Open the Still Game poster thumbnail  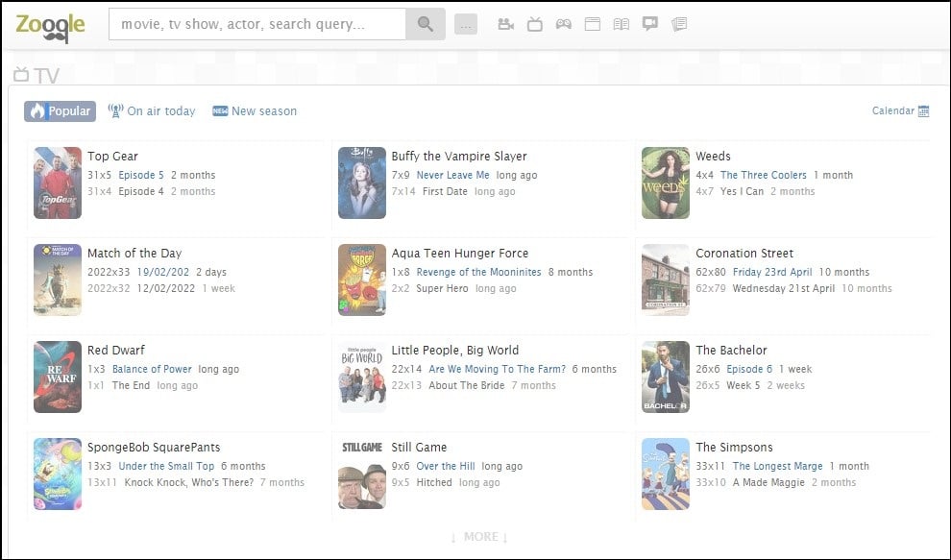(x=362, y=474)
